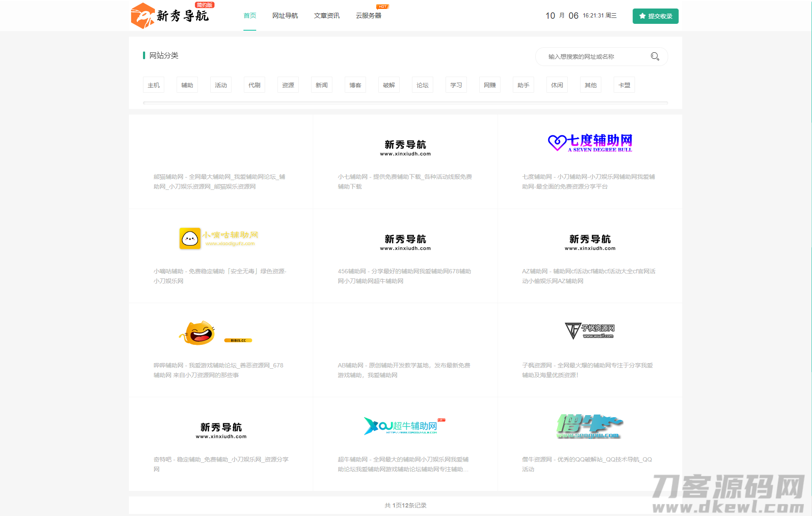Open the 云服务器 menu item
This screenshot has width=812, height=516.
click(369, 16)
